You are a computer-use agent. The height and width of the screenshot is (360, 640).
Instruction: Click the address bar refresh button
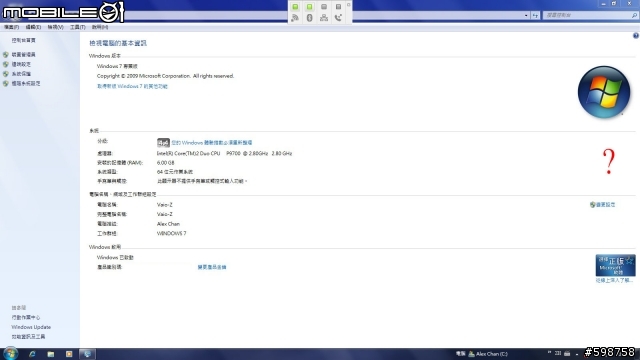(535, 16)
